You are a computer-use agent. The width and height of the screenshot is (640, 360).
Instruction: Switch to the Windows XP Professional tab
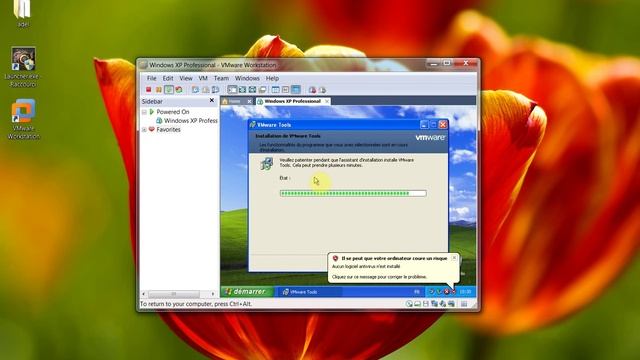pos(292,101)
